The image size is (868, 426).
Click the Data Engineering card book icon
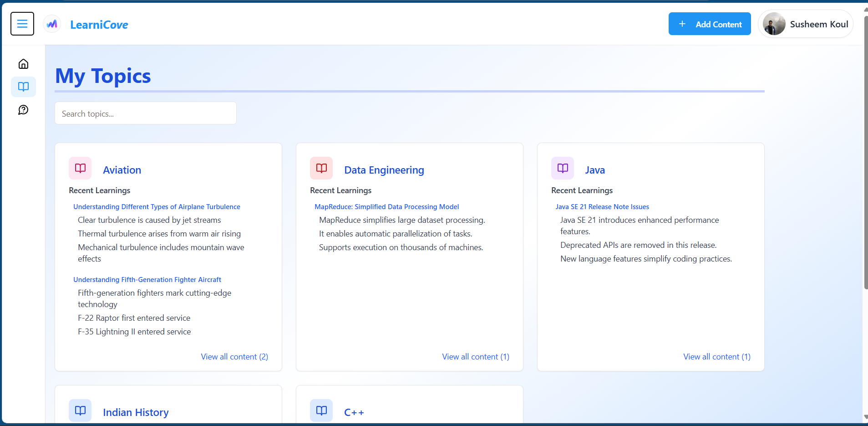point(321,168)
